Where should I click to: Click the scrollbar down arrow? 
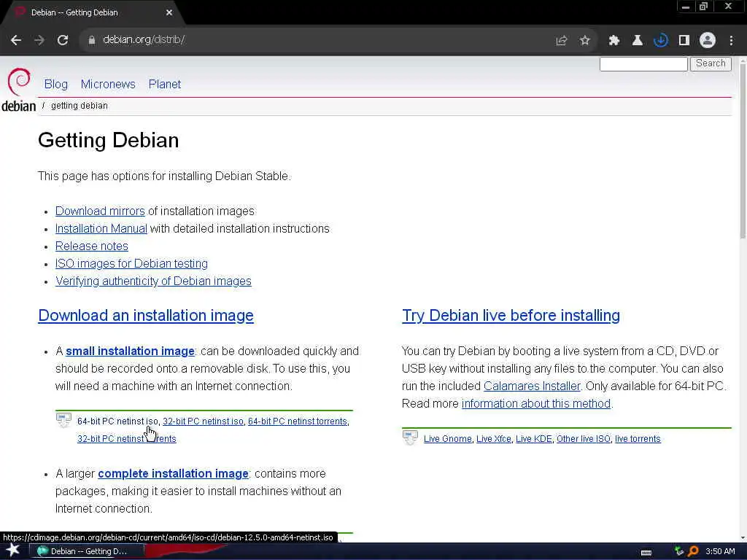(743, 537)
